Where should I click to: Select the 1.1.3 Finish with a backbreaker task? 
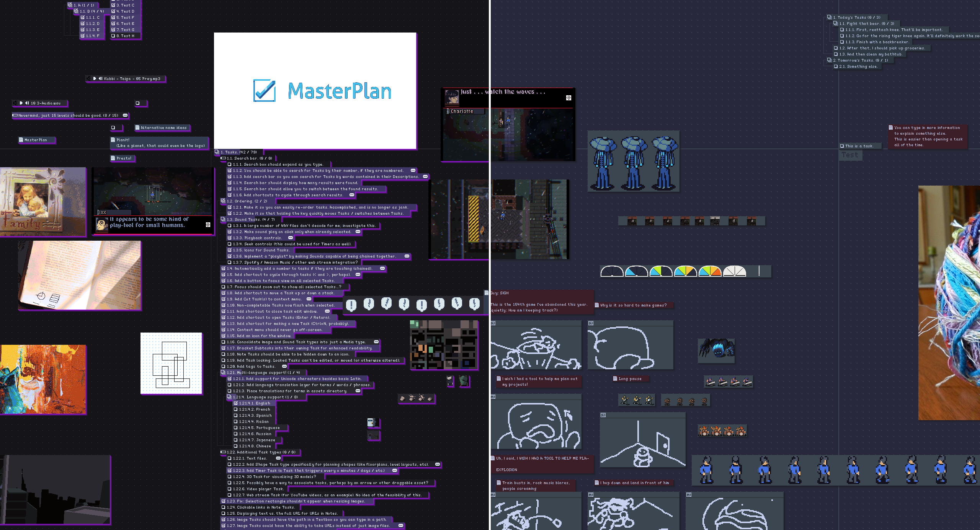[x=876, y=42]
